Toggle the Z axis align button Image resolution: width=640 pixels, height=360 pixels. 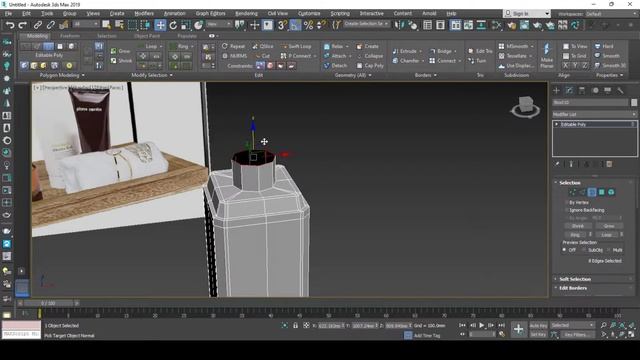click(584, 65)
